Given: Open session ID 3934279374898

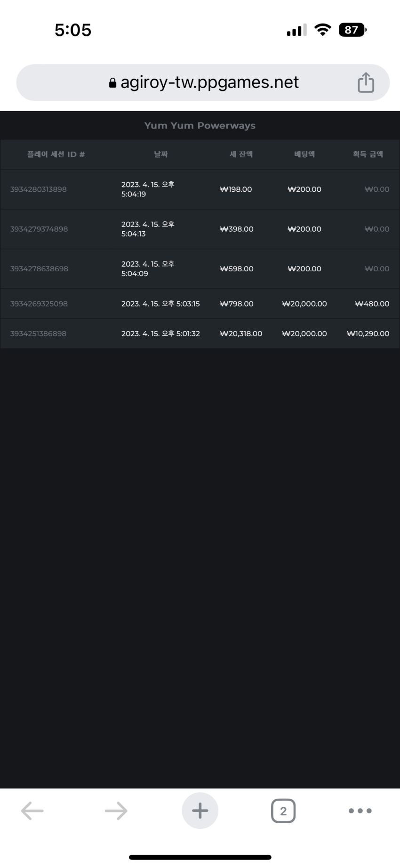Looking at the screenshot, I should tap(39, 229).
